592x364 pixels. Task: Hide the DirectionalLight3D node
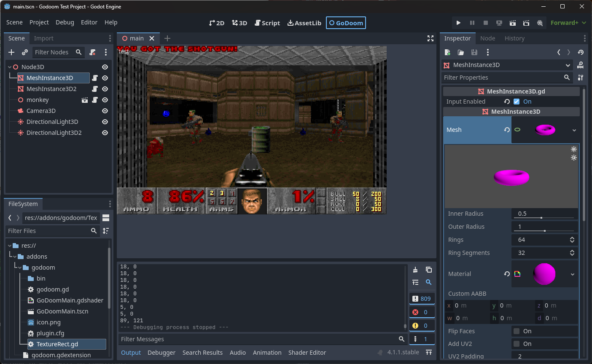click(105, 122)
